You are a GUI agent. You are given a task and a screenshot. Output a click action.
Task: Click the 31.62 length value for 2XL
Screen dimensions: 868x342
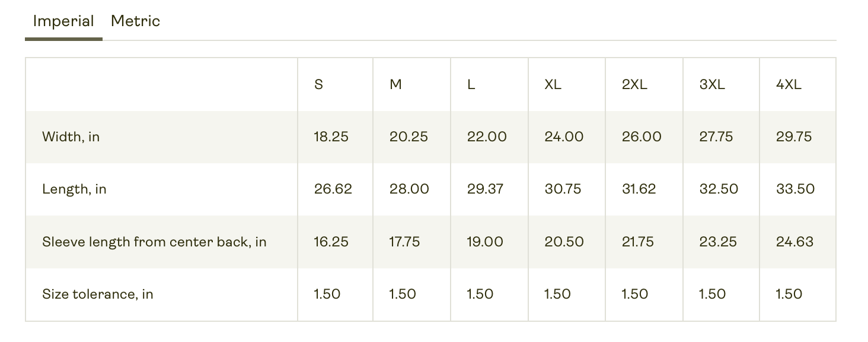(x=639, y=189)
